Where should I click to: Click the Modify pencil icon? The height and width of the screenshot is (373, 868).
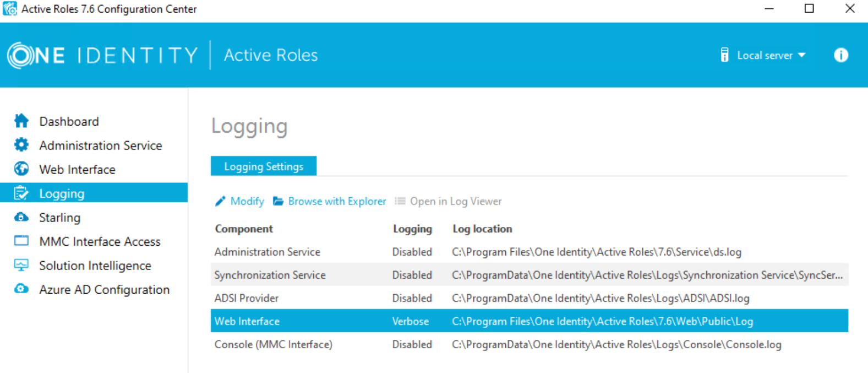(220, 201)
